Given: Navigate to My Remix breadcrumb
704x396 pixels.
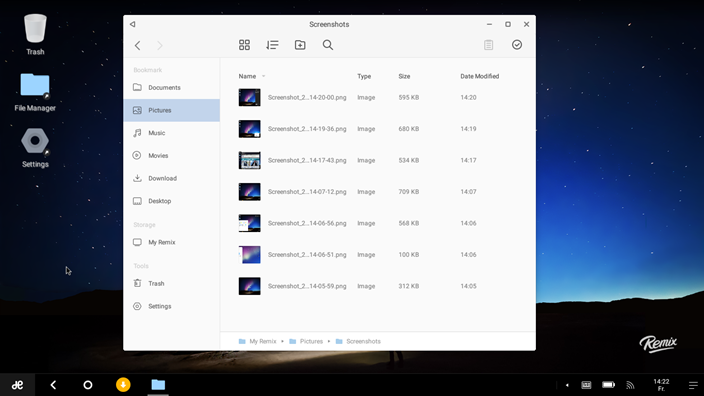Looking at the screenshot, I should 258,341.
